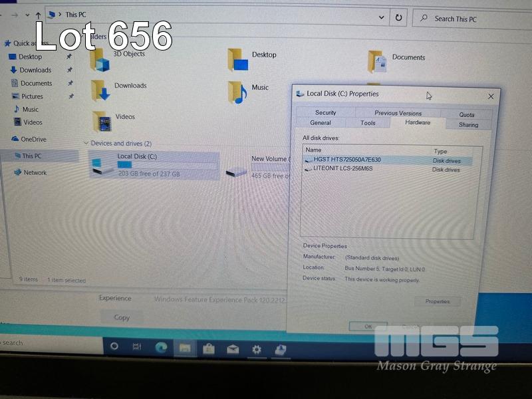Click the Properties button in dialog
This screenshot has height=399, width=532.
(437, 302)
